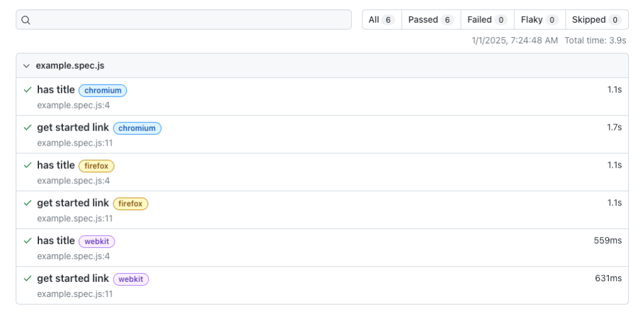Image resolution: width=644 pixels, height=319 pixels.
Task: Click the example.spec.js file header name
Action: [70, 66]
